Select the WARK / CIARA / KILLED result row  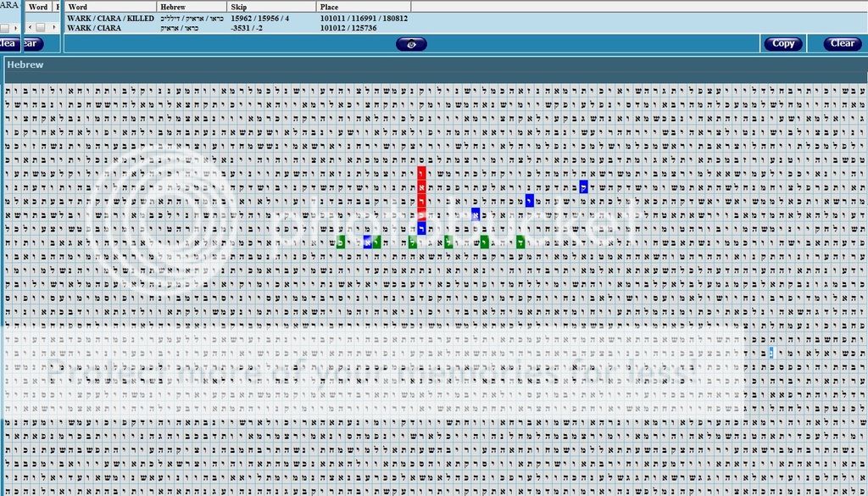pos(110,18)
